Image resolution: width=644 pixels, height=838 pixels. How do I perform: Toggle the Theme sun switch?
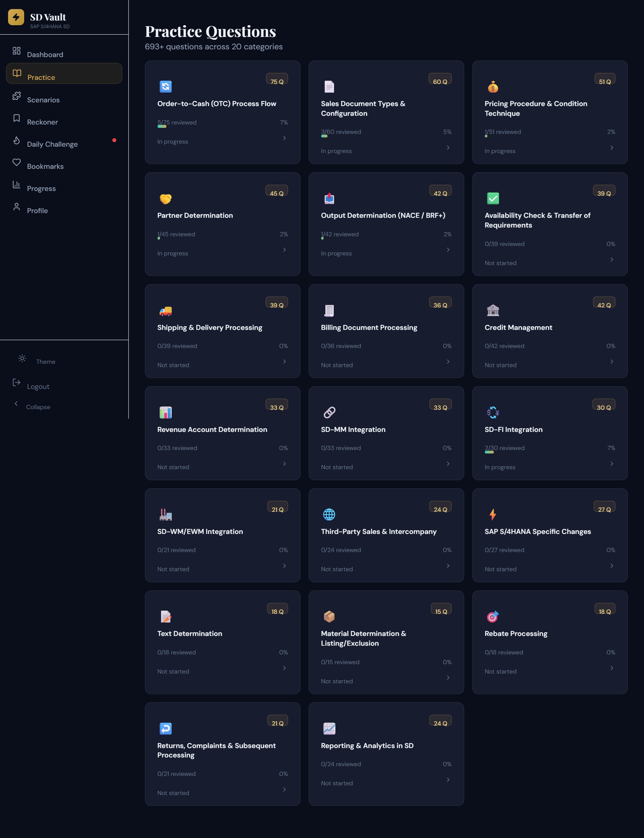22,358
